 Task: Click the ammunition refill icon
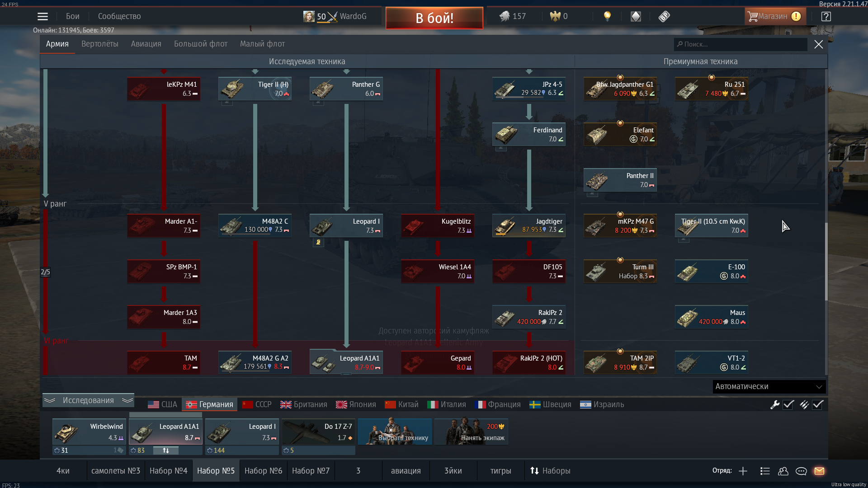804,405
